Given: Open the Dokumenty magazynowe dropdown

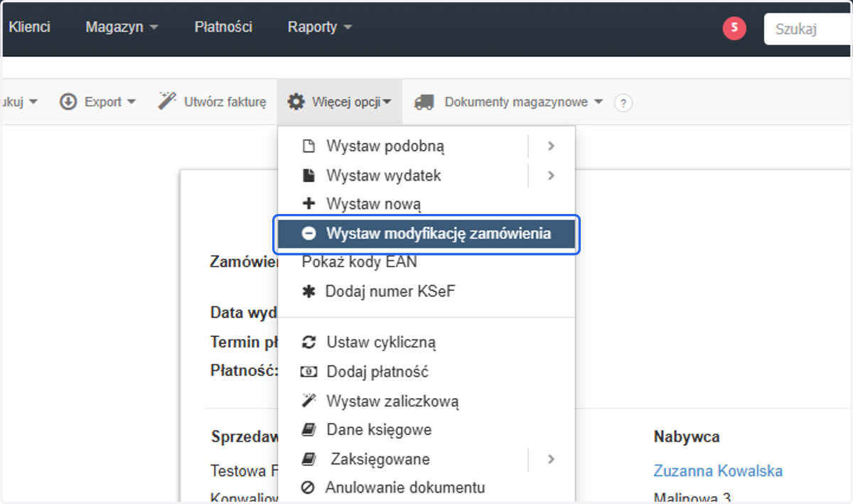Looking at the screenshot, I should tap(509, 102).
